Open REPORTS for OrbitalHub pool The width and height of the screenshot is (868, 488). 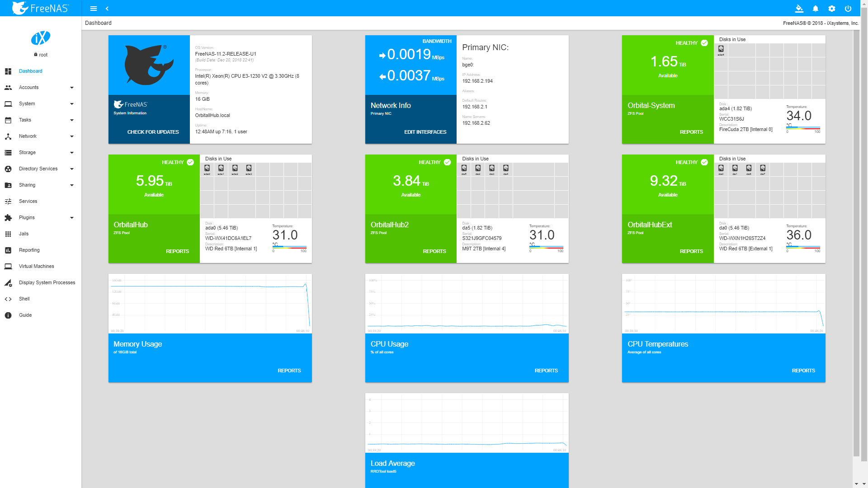click(x=177, y=251)
